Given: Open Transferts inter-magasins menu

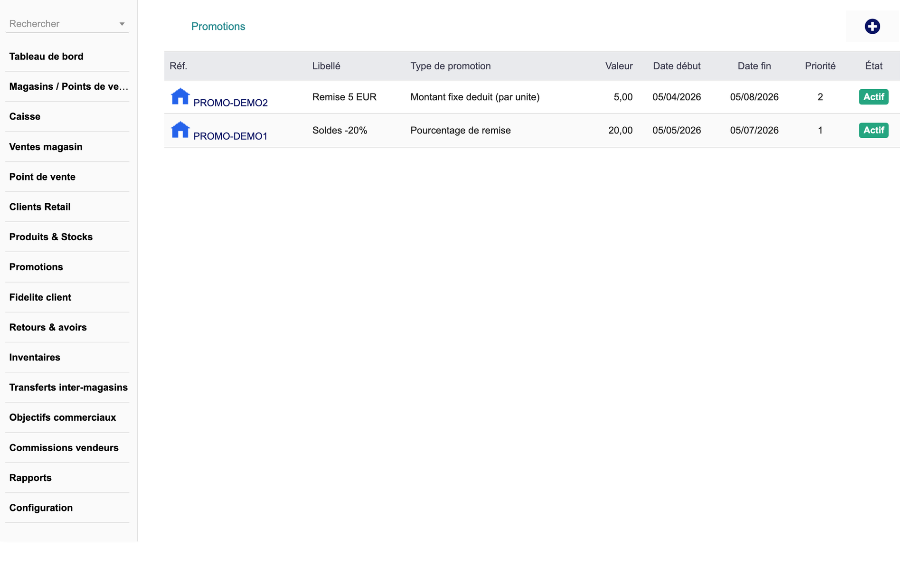Looking at the screenshot, I should (x=68, y=387).
